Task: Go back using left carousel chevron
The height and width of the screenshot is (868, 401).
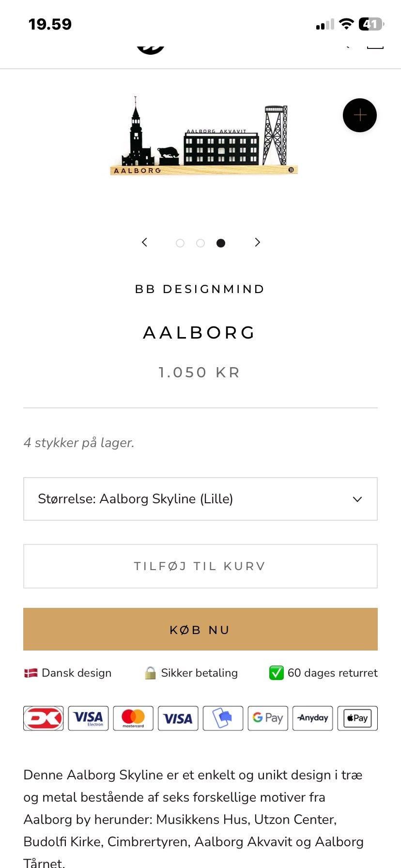Action: coord(144,242)
